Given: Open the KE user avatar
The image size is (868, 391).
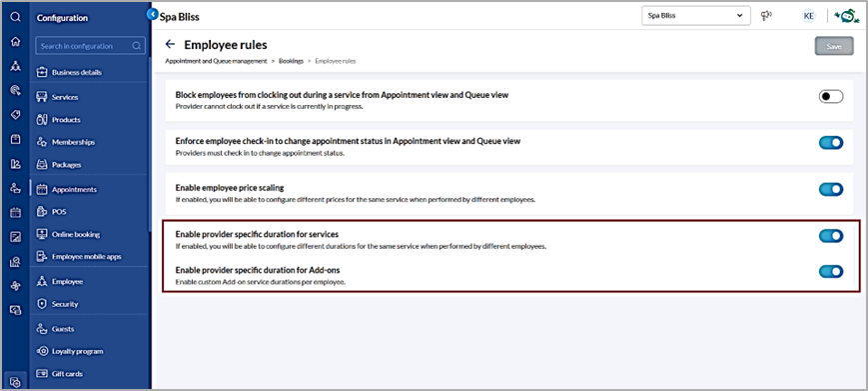Looking at the screenshot, I should pos(809,16).
